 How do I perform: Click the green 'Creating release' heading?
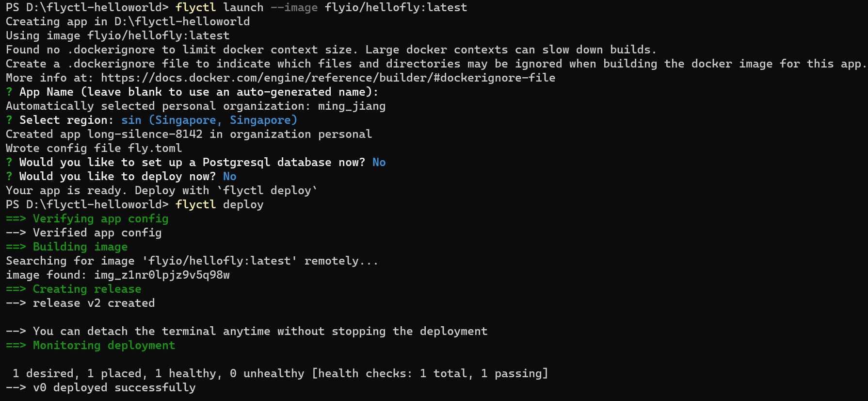click(87, 289)
